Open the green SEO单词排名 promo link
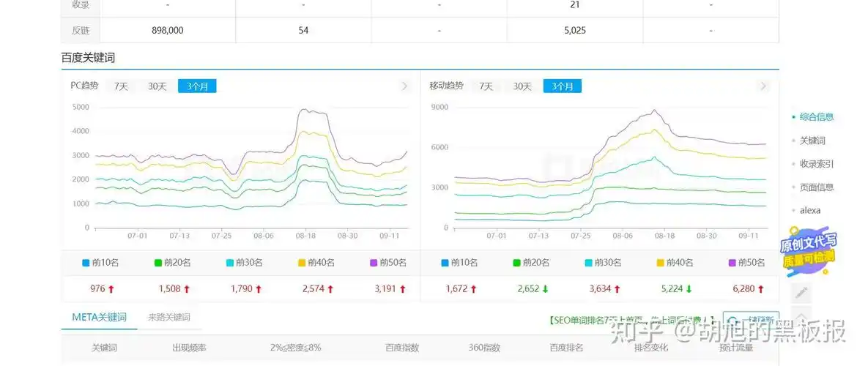 631,320
